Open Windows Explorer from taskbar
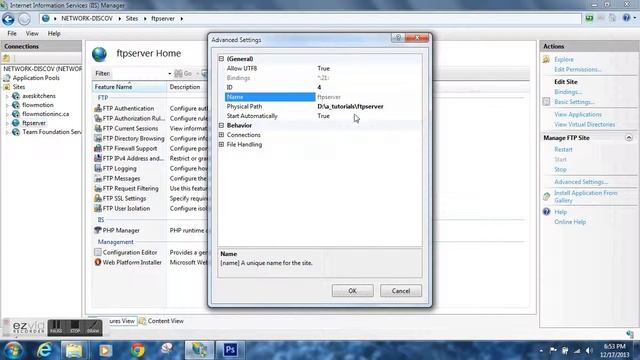 coord(74,350)
